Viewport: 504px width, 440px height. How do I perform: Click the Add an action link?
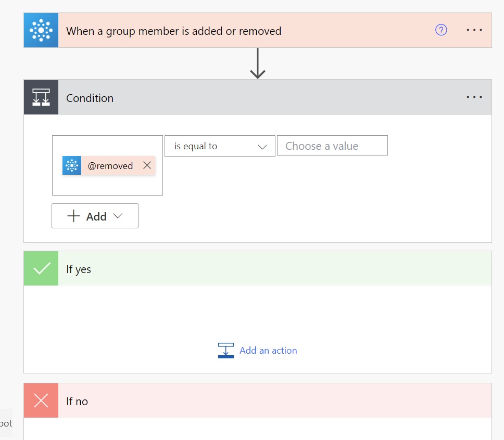(x=268, y=351)
